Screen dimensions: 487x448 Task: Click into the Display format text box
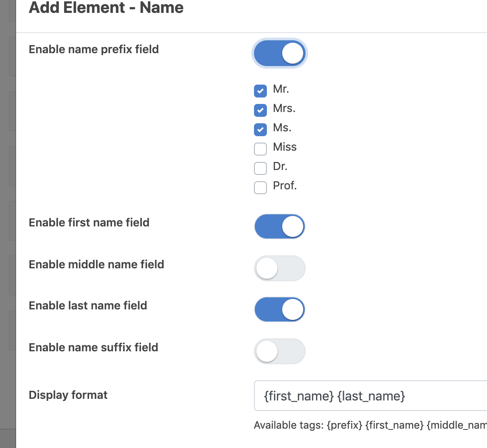coord(371,396)
